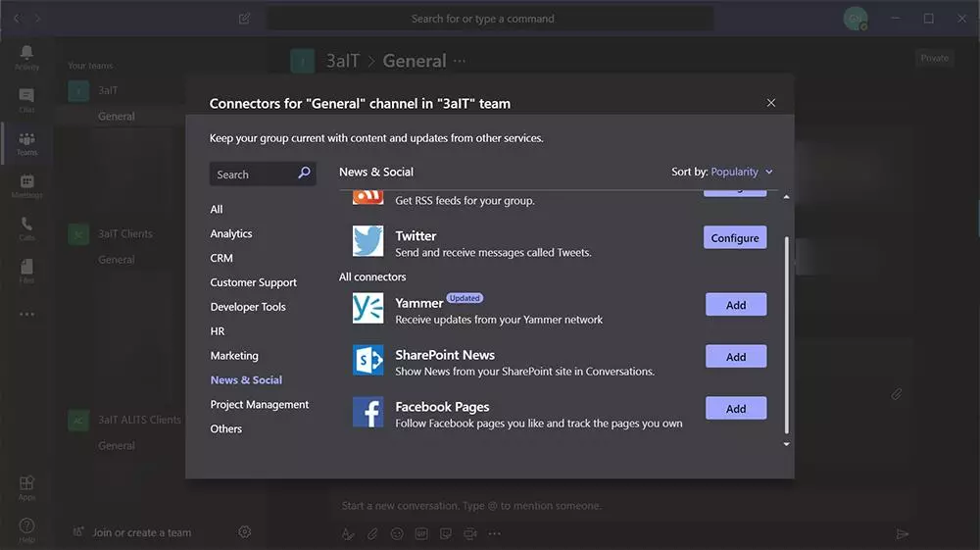Click the RSS feed icon

pyautogui.click(x=368, y=197)
